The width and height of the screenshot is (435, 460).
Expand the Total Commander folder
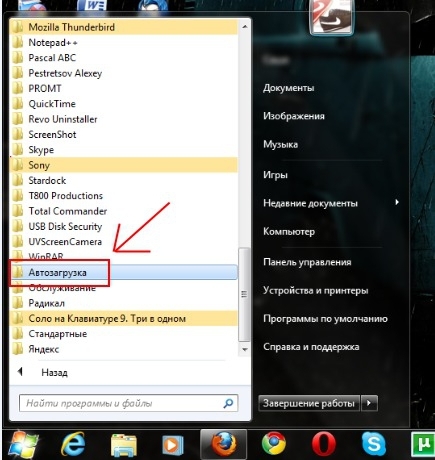124,211
